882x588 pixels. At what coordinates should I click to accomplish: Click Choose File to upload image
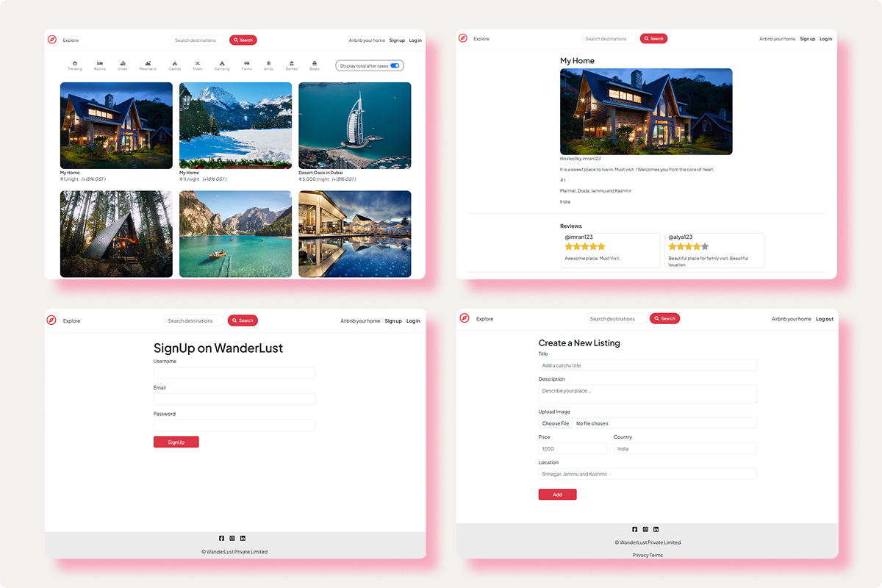coord(556,423)
